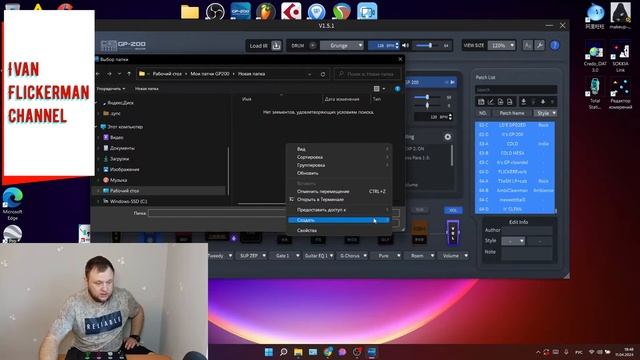Click the Load IR import icon
The height and width of the screenshot is (360, 640).
tap(276, 45)
